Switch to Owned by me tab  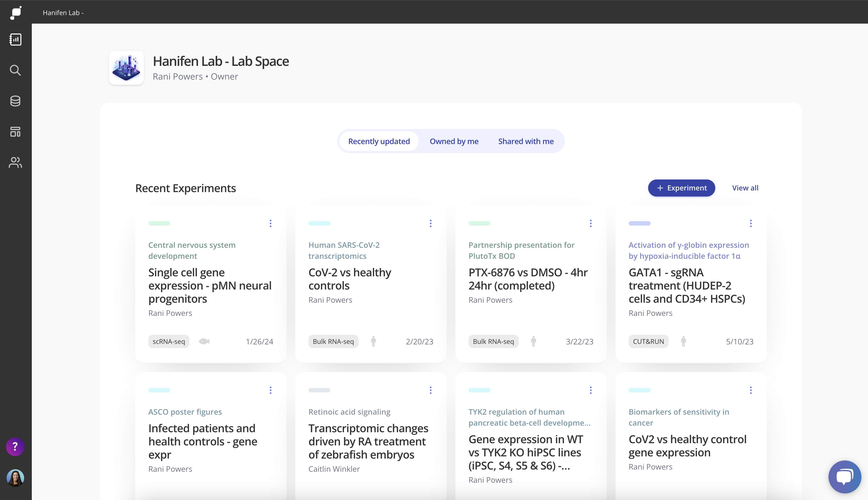[454, 141]
